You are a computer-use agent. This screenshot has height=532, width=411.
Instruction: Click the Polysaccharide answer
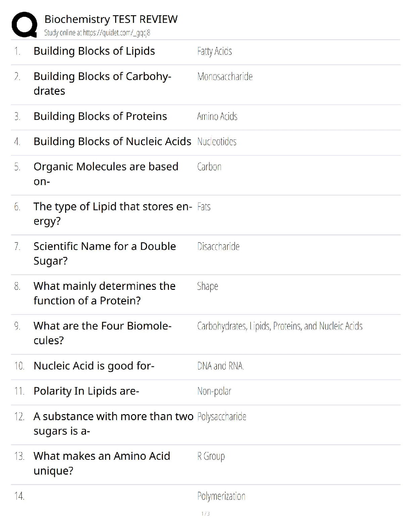coord(222,417)
